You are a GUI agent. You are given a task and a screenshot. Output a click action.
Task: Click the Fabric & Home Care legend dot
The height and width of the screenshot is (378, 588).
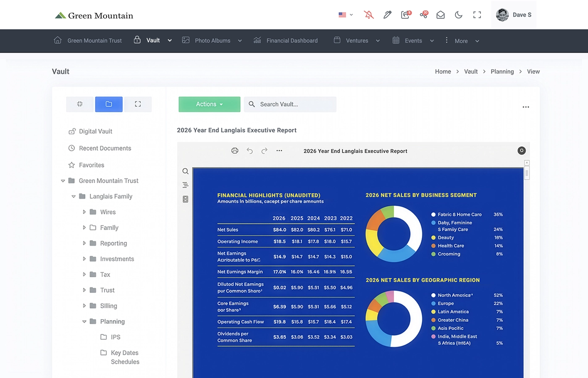click(433, 215)
